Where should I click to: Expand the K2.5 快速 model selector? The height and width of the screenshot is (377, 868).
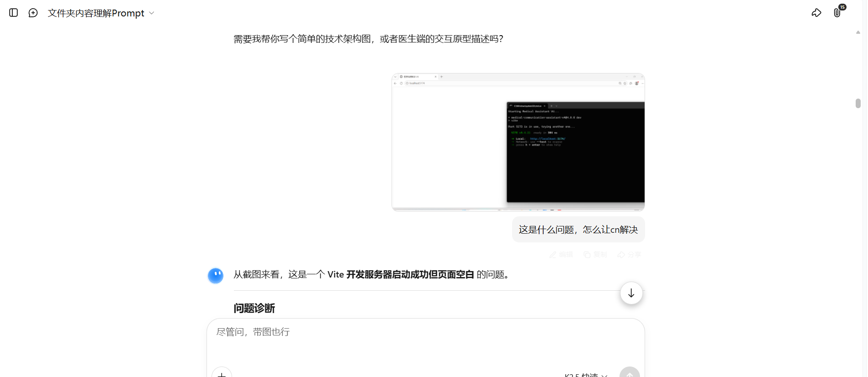click(586, 375)
